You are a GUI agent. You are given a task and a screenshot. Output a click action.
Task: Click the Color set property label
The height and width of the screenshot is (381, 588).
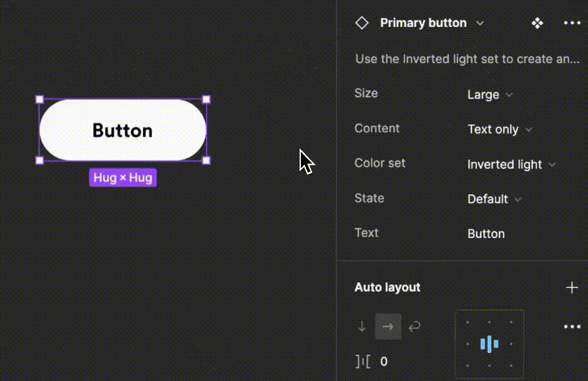(380, 163)
